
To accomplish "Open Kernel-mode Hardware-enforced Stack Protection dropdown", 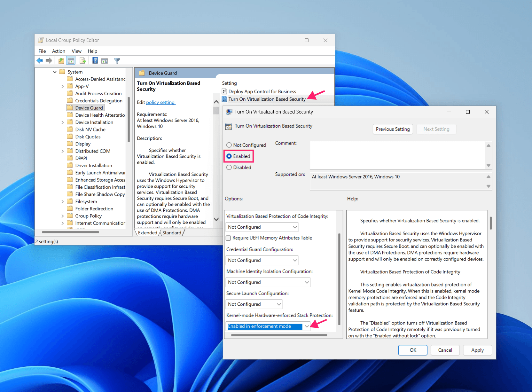I will click(x=268, y=326).
